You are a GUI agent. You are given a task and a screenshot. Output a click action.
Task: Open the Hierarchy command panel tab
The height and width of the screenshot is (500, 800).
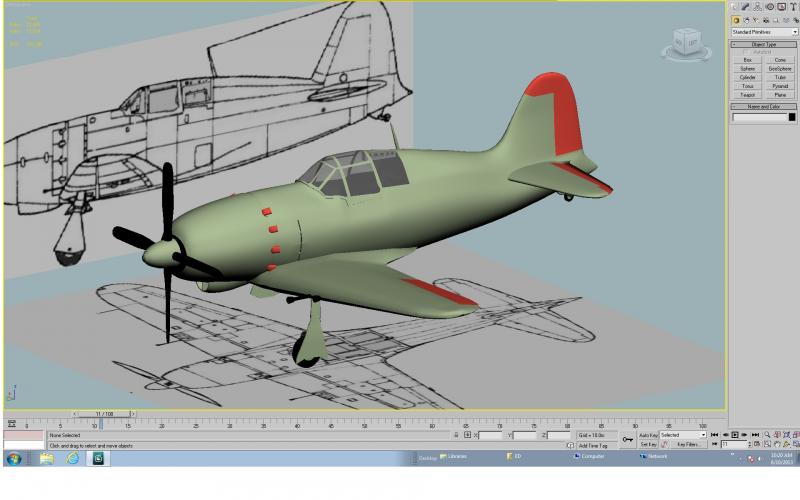[758, 7]
